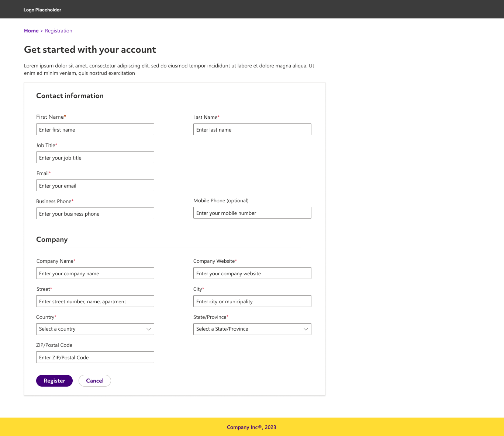Click the Get started with your account heading
This screenshot has width=504, height=436.
[x=90, y=50]
